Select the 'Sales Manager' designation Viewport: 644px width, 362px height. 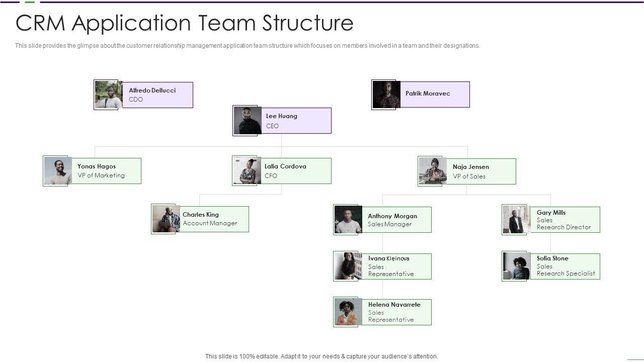390,224
